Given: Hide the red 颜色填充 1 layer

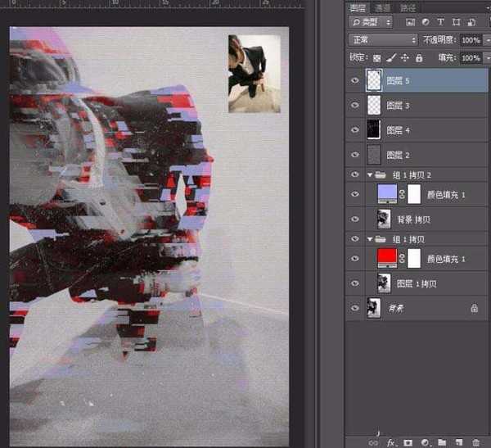Looking at the screenshot, I should [x=354, y=258].
